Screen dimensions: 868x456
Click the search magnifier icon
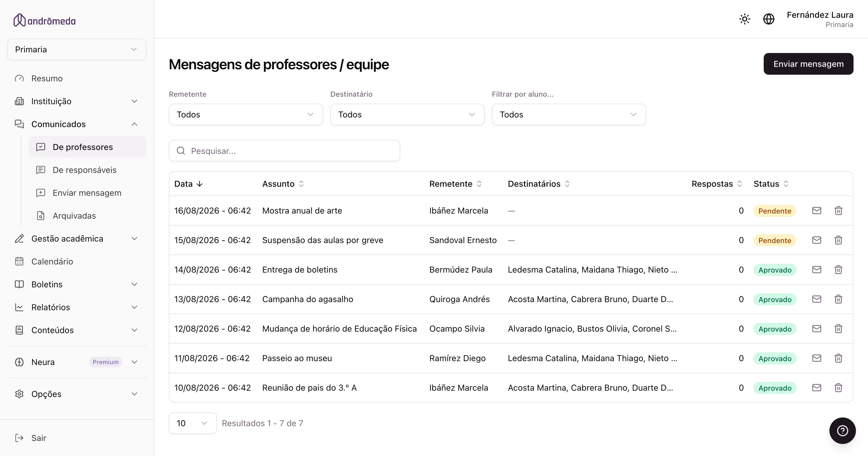(x=181, y=151)
